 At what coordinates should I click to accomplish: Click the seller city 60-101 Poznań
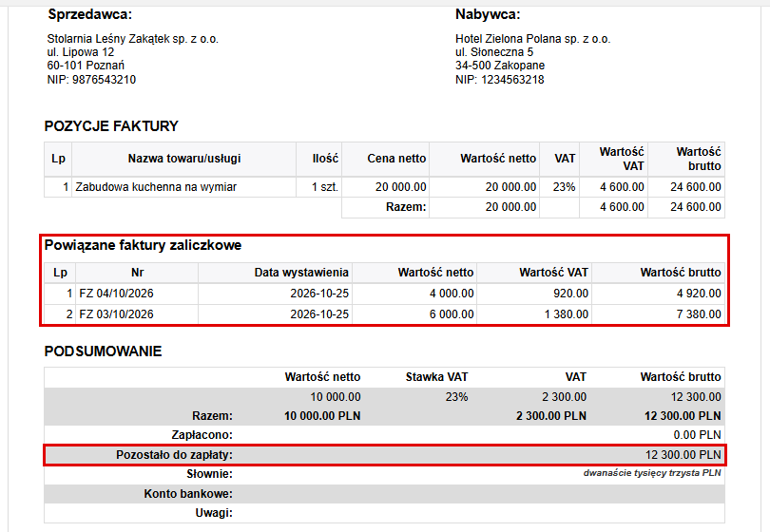[x=86, y=66]
